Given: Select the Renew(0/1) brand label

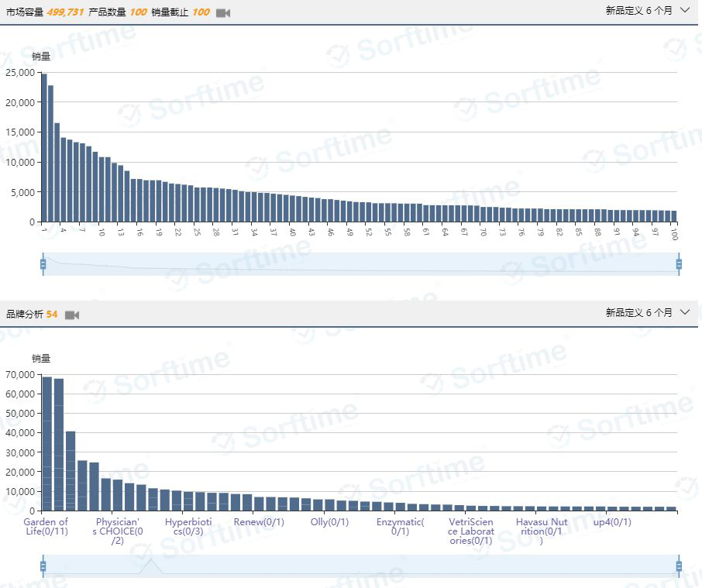Looking at the screenshot, I should coord(259,522).
